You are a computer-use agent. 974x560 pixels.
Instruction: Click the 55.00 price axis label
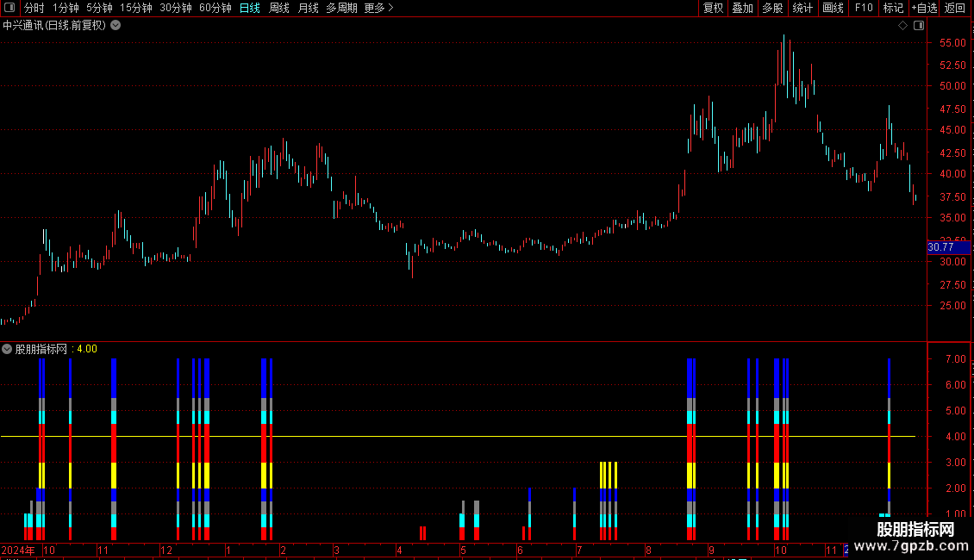952,43
